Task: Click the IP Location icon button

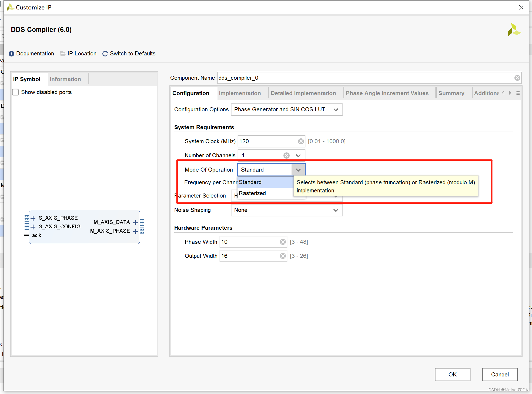Action: pyautogui.click(x=63, y=54)
